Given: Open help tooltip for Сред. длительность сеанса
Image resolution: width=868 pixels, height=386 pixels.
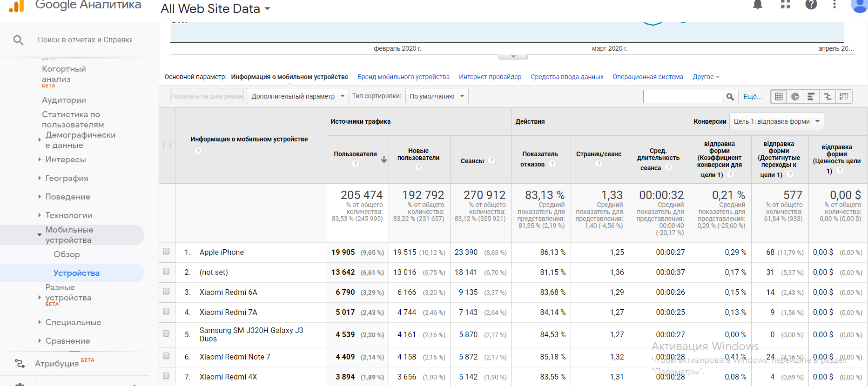Looking at the screenshot, I should pyautogui.click(x=669, y=167).
